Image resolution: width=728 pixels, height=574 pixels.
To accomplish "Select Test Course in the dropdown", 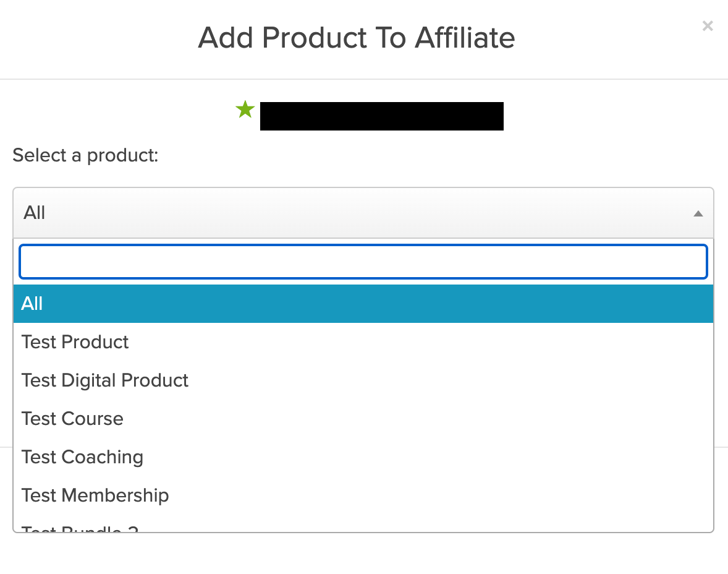I will coord(72,419).
